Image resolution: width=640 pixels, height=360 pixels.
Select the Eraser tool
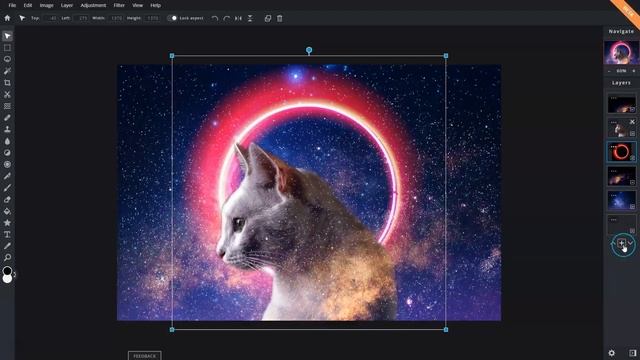click(x=7, y=200)
